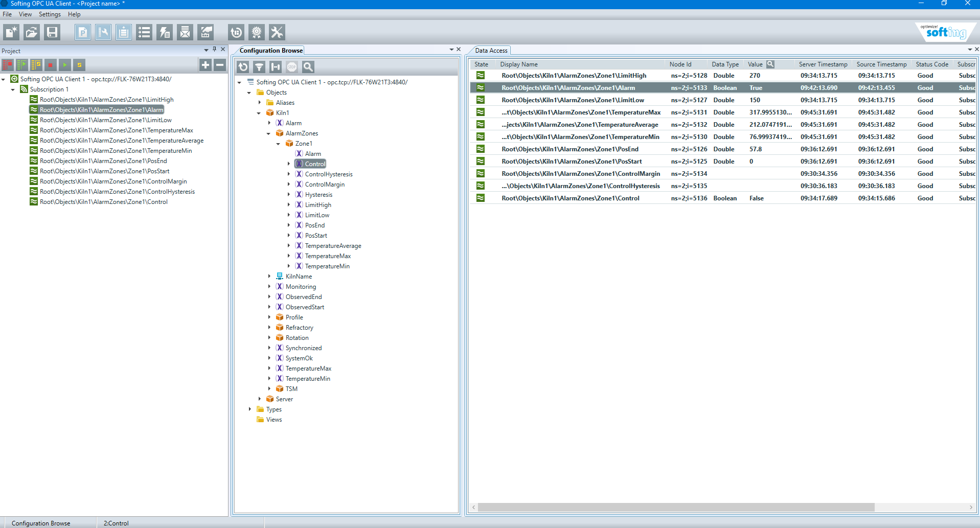Open the tools wrench-and-screwdriver icon
980x528 pixels.
(277, 33)
